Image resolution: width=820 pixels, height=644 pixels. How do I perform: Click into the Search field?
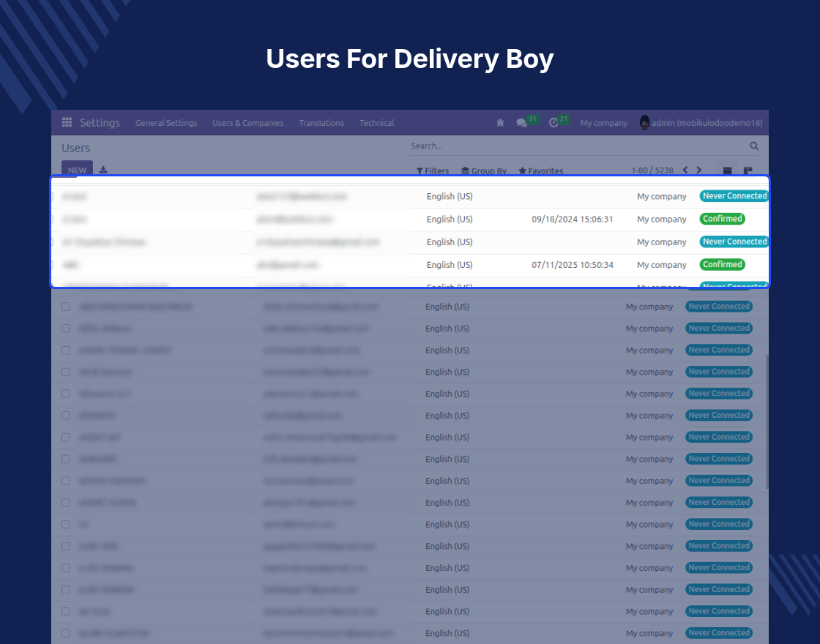[x=579, y=146]
